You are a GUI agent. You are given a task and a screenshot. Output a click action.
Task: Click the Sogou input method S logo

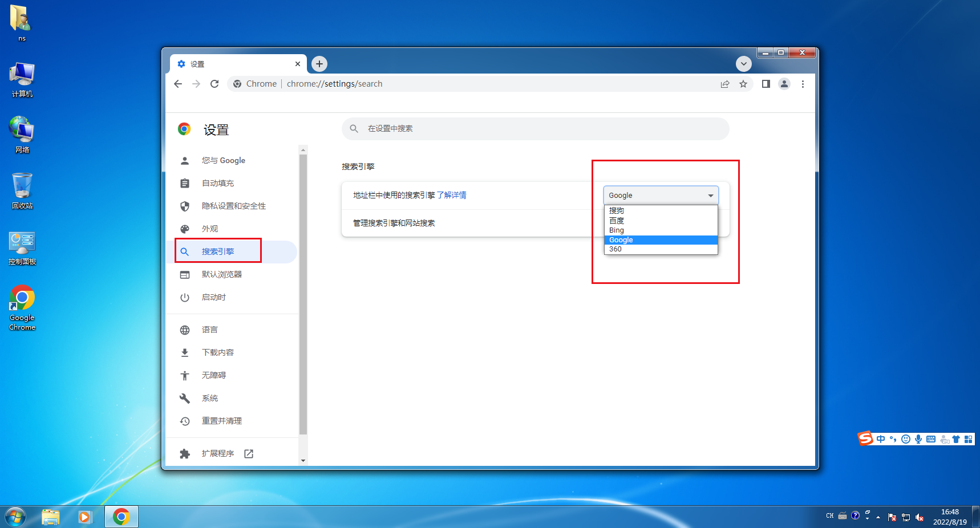[x=865, y=438]
